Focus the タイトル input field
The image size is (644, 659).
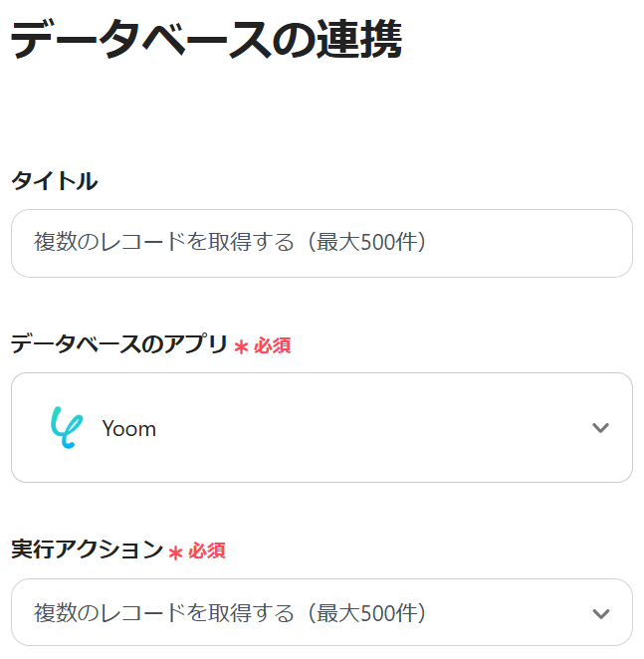322,243
